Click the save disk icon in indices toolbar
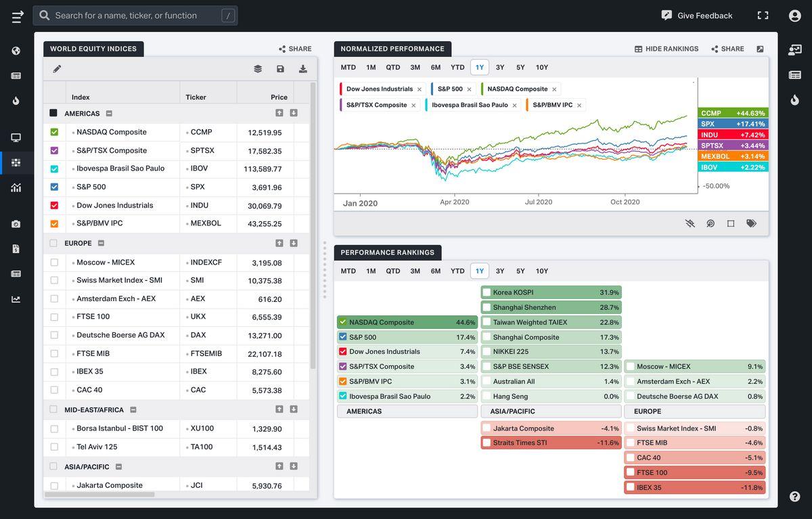Viewport: 812px width, 519px height. click(x=280, y=68)
